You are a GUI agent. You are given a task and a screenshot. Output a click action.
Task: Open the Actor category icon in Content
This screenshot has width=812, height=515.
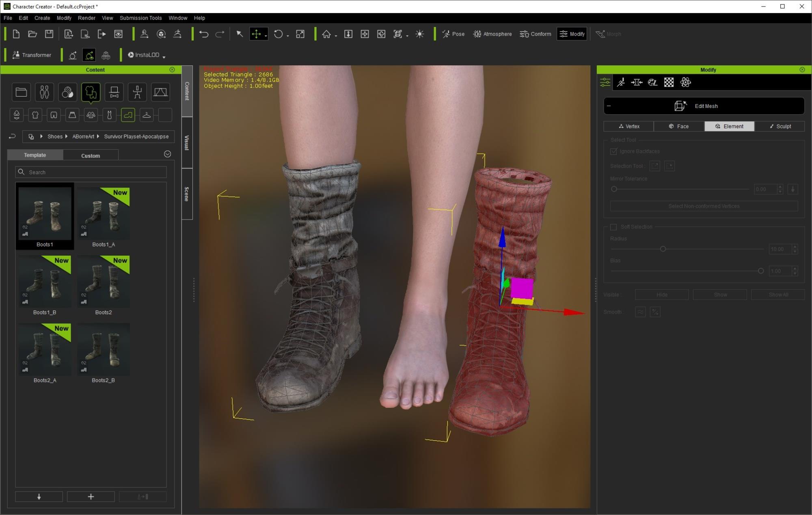pos(44,93)
